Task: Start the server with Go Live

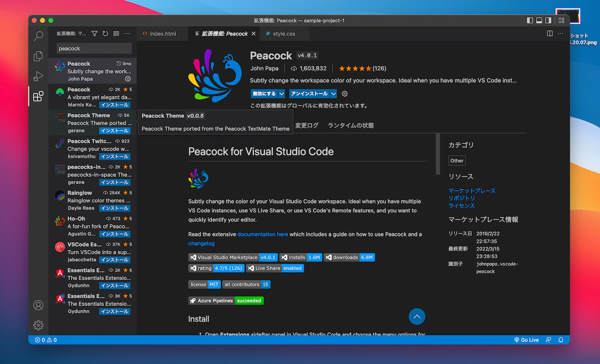Action: (x=527, y=339)
